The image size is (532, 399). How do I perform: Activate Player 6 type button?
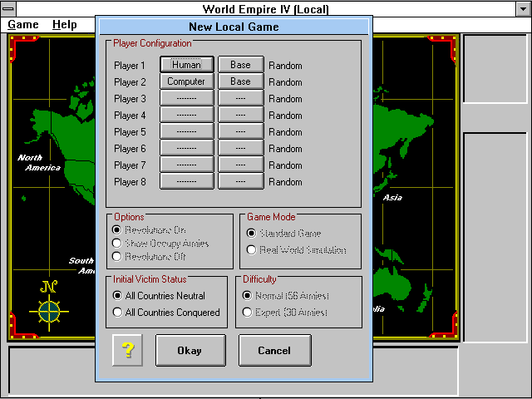coord(187,148)
